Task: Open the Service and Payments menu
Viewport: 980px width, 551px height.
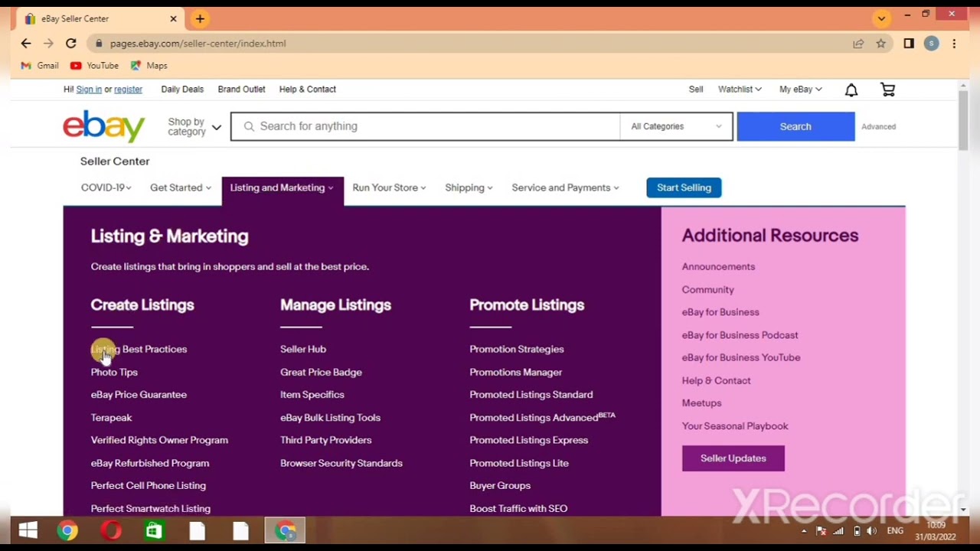Action: tap(565, 187)
